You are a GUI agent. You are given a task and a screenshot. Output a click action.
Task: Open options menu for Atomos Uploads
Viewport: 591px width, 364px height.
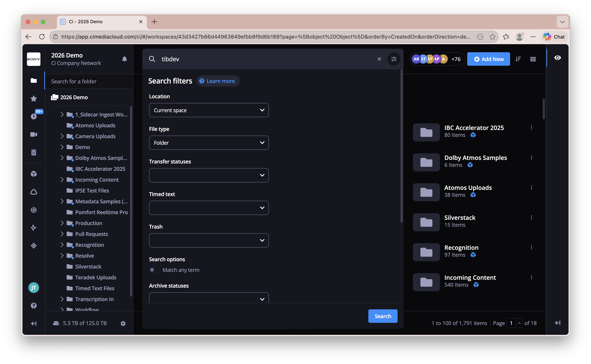[x=531, y=188]
